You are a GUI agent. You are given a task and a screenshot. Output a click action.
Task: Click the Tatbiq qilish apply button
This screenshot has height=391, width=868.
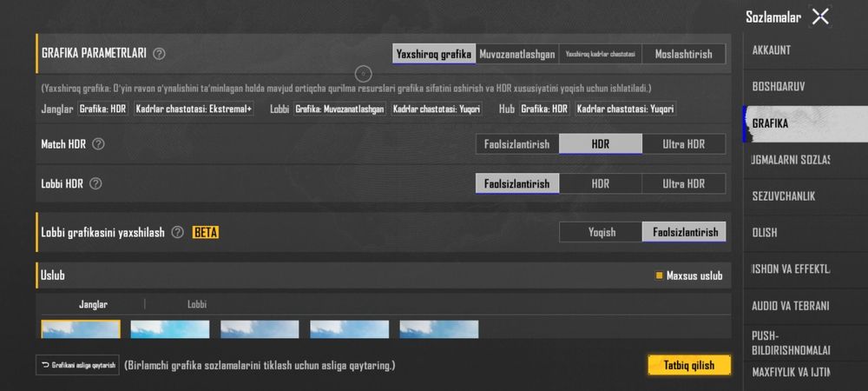coord(689,365)
